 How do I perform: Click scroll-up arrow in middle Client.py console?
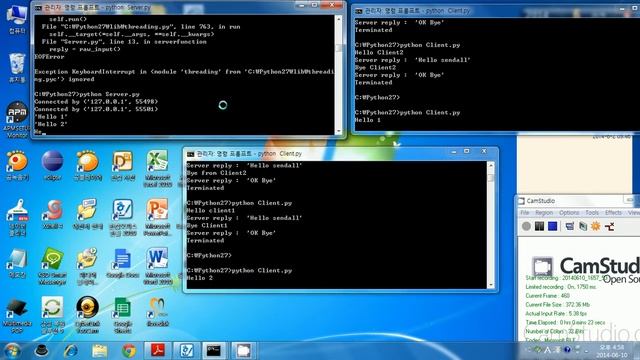pyautogui.click(x=491, y=165)
